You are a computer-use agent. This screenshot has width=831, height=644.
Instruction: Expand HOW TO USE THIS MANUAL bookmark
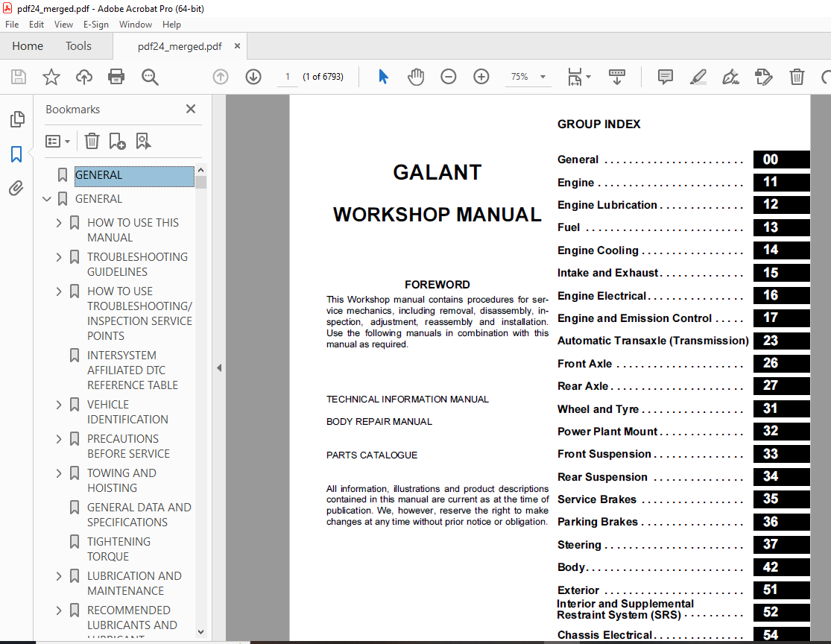[x=59, y=223]
